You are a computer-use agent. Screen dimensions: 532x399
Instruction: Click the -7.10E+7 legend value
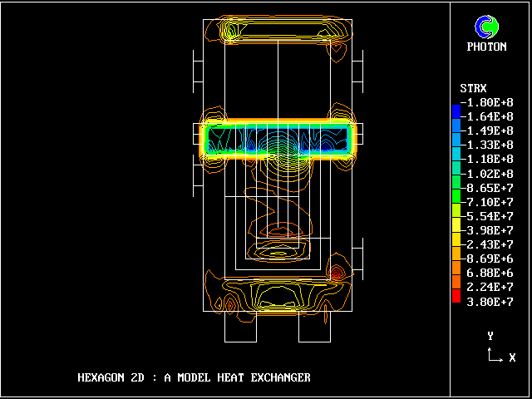(489, 202)
